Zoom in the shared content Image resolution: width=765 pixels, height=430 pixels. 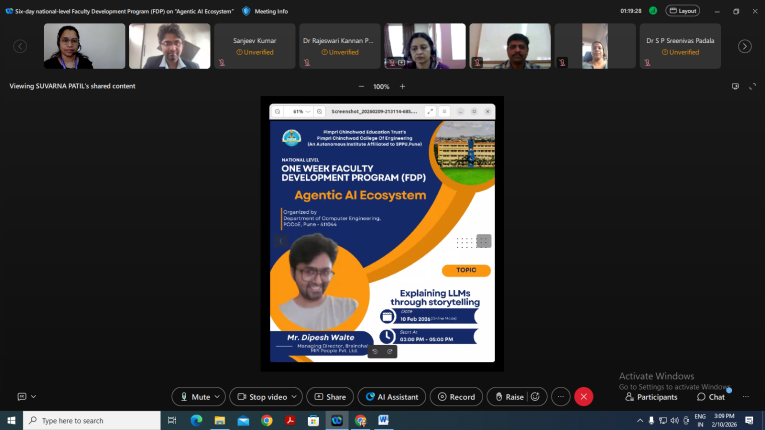403,86
